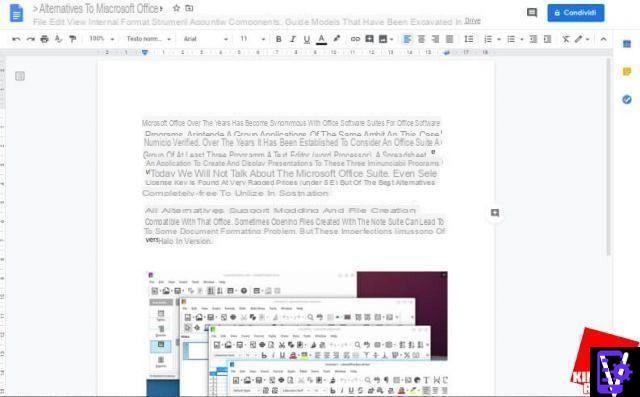Toggle Bold formatting
The image size is (640, 397).
[278, 39]
